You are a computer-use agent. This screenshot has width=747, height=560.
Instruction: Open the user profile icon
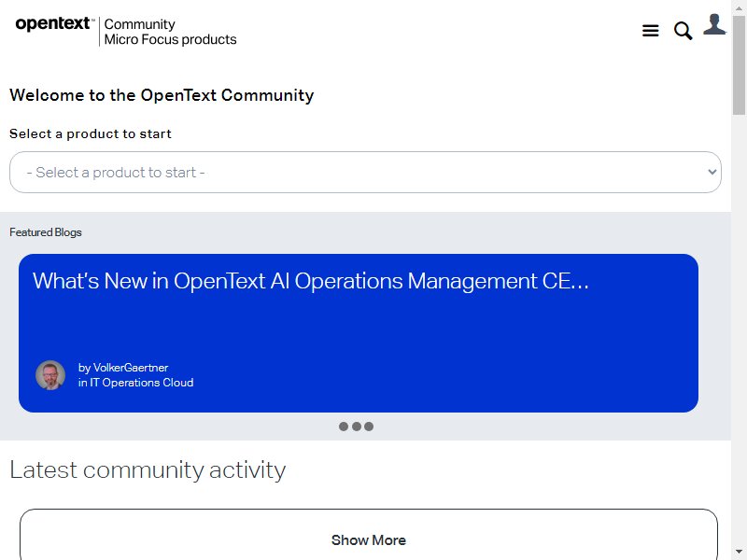click(714, 24)
